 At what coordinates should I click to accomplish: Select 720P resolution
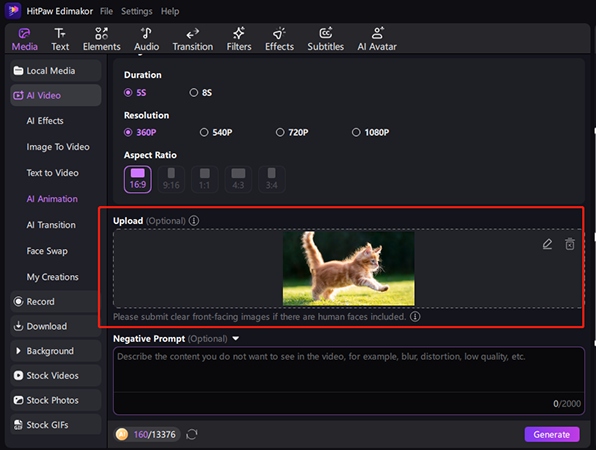(x=292, y=132)
